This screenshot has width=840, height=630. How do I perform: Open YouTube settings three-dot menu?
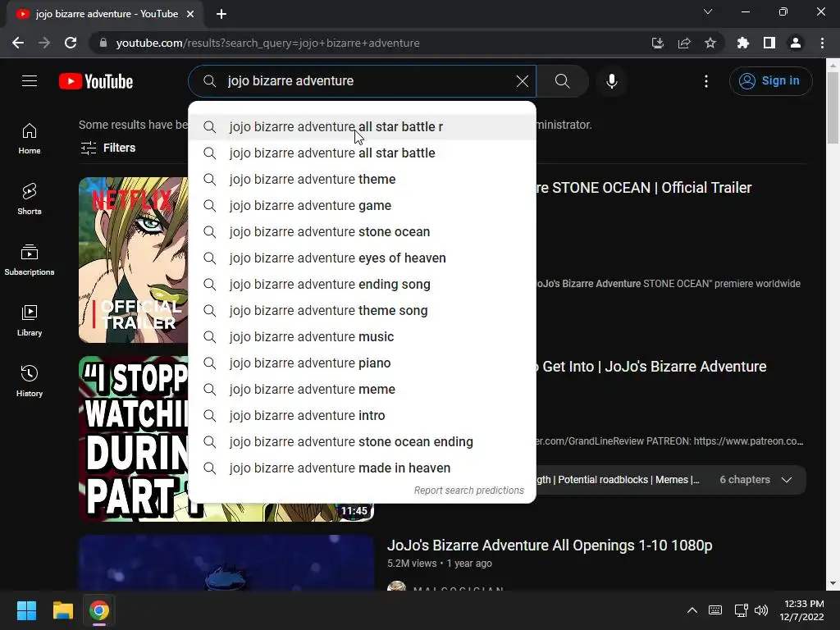[706, 81]
